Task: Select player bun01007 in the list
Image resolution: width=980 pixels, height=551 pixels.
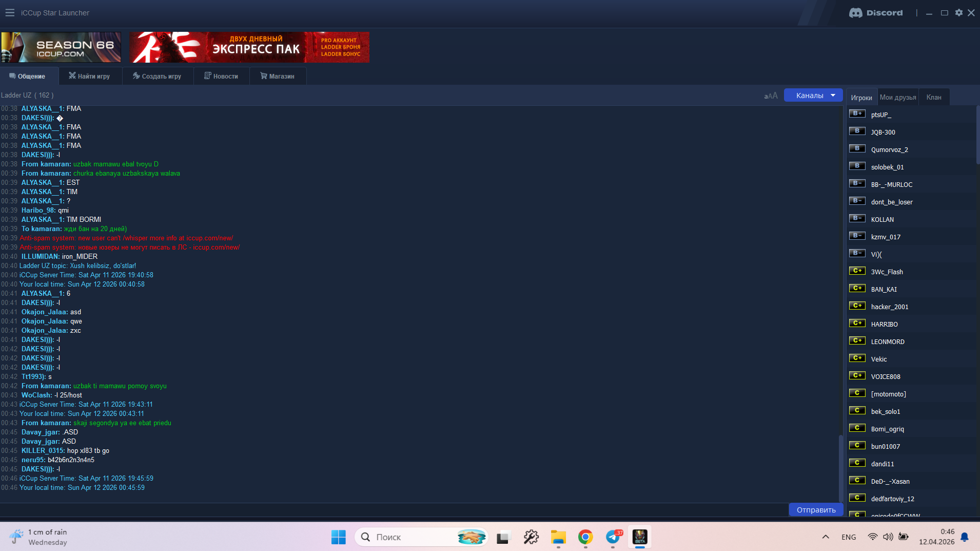Action: tap(886, 447)
